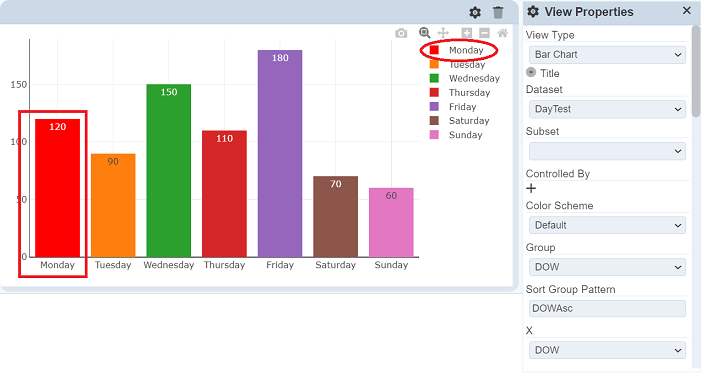Open chart settings gear icon
The width and height of the screenshot is (701, 375).
(x=475, y=13)
